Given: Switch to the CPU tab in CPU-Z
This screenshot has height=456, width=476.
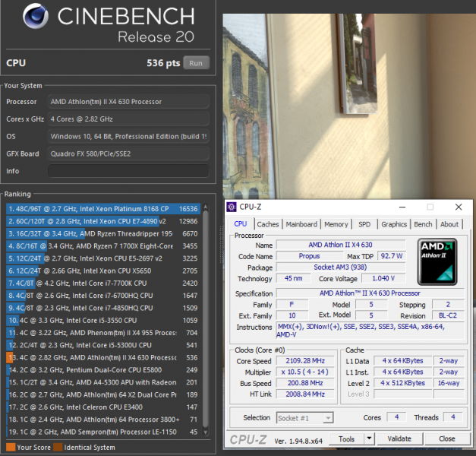Looking at the screenshot, I should 241,224.
